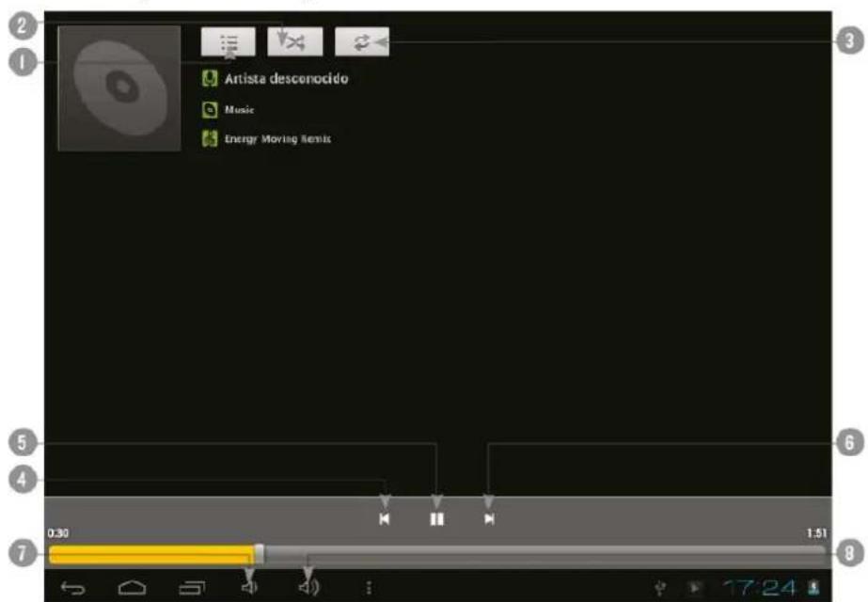Image resolution: width=868 pixels, height=602 pixels.
Task: Click the song icon beside Energy Moving Remix
Action: (210, 138)
